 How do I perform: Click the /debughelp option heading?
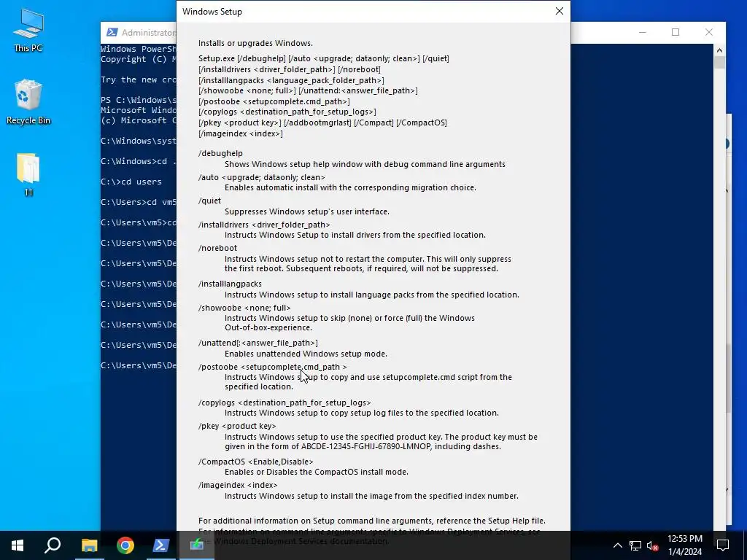220,153
